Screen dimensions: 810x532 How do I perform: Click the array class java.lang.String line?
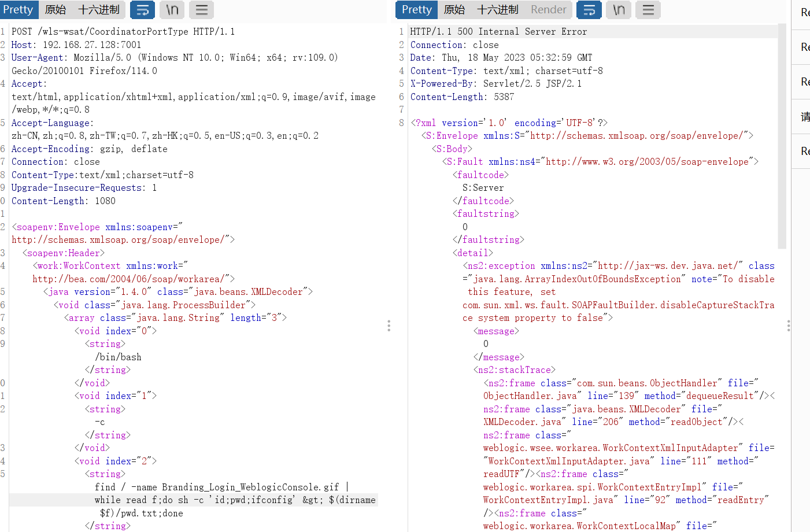pos(175,318)
